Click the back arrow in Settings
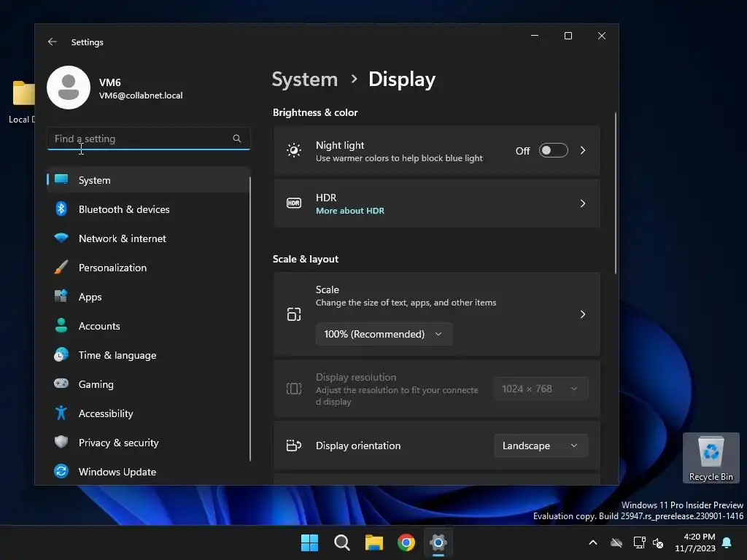747x560 pixels. tap(53, 42)
